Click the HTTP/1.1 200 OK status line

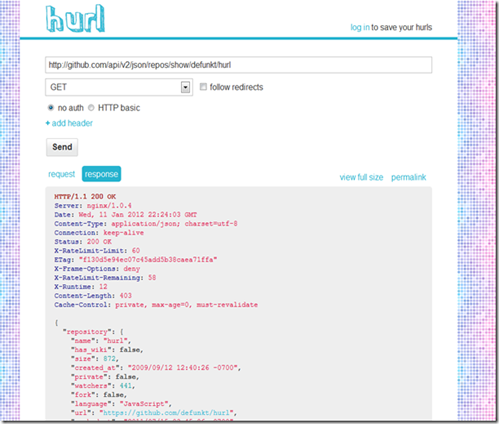pyautogui.click(x=85, y=197)
